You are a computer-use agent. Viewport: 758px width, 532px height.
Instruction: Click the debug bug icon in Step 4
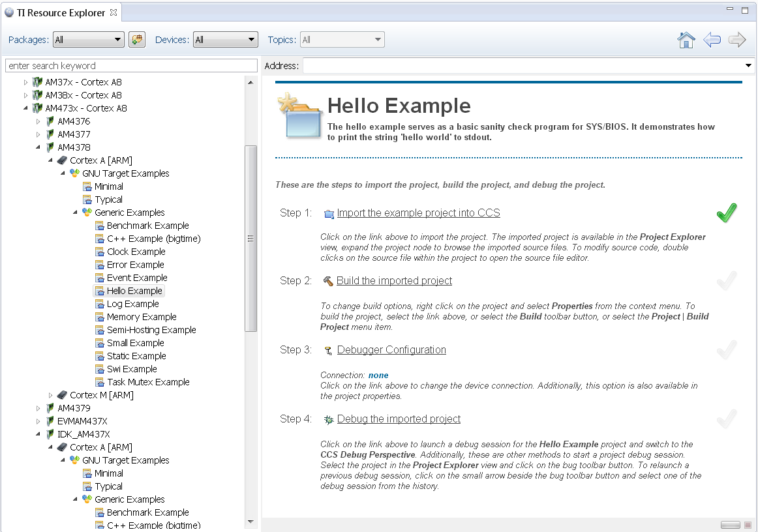[x=327, y=419]
